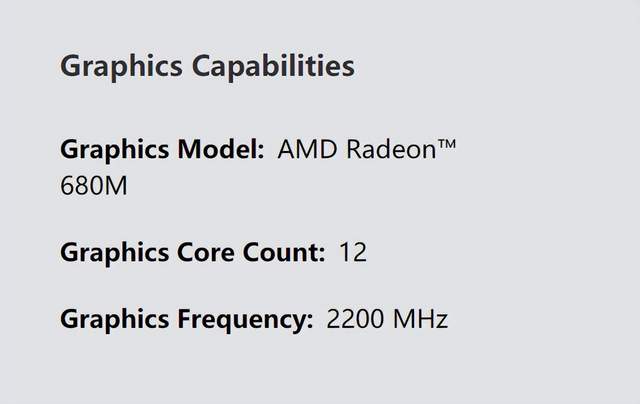The height and width of the screenshot is (404, 640).
Task: Click the Graphics Capabilities heading
Action: [207, 67]
